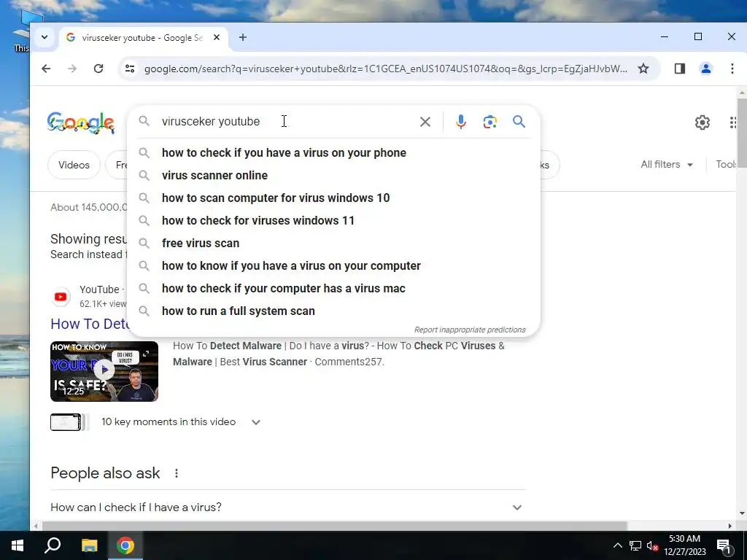View site information icon in address bar
This screenshot has width=747, height=560.
coord(130,69)
